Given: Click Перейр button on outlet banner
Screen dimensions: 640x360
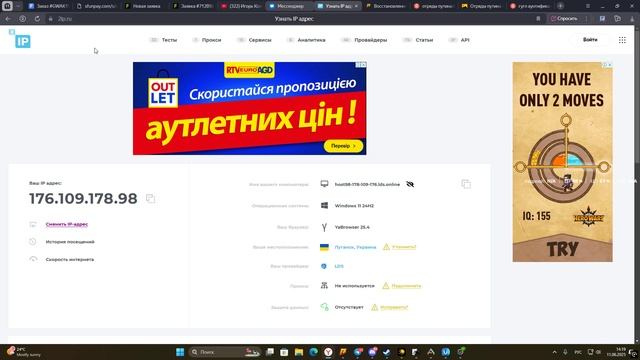Looking at the screenshot, I should pos(343,146).
